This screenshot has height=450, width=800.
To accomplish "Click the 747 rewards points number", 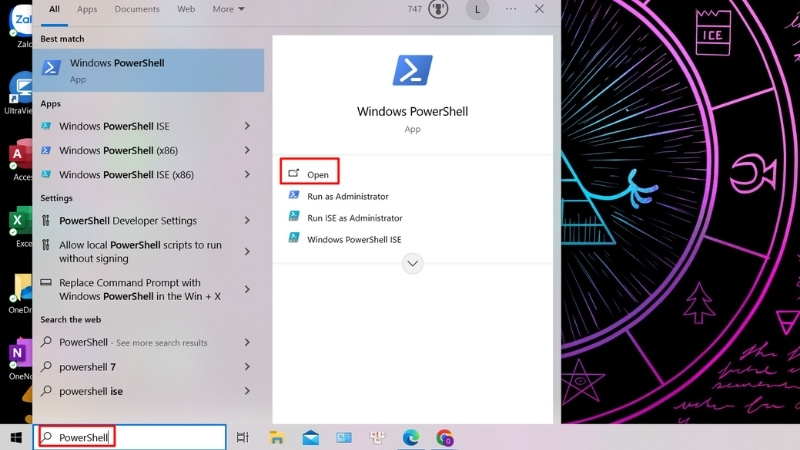I will pos(415,9).
